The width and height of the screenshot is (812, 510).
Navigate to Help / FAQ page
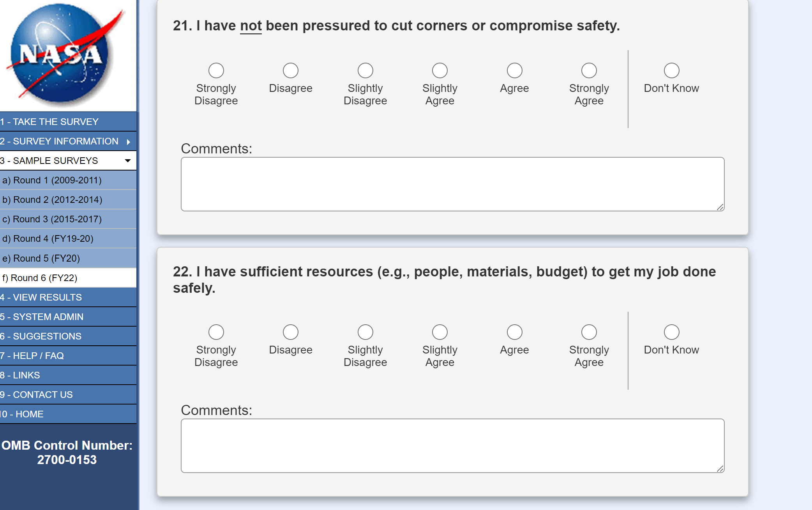(x=32, y=356)
